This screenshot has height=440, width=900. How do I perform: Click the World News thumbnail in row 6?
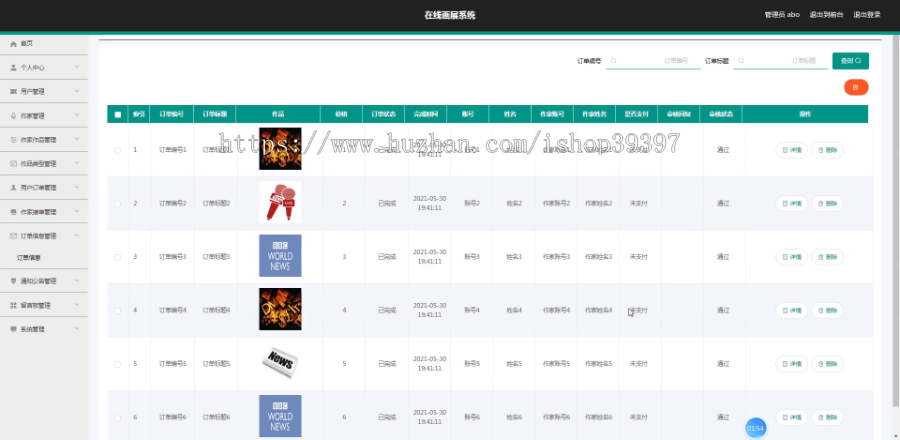(x=280, y=416)
